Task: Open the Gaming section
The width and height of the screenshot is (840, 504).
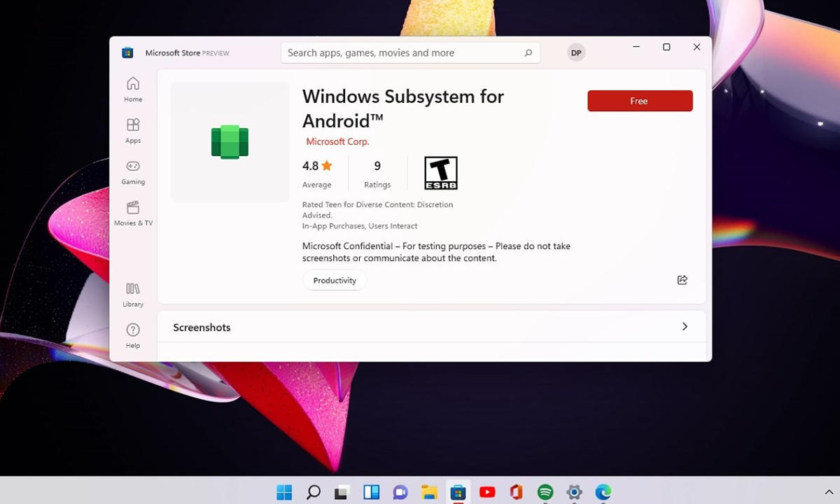Action: click(132, 171)
